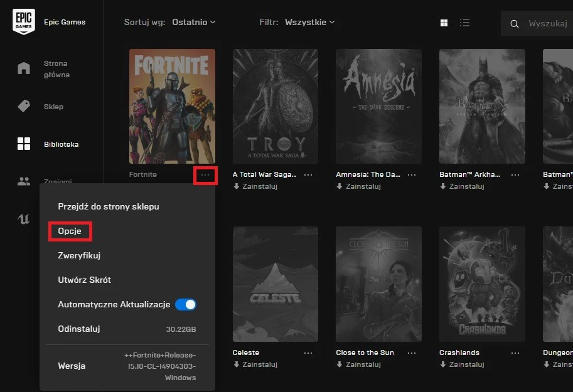This screenshot has height=392, width=573.
Task: Expand the Sortuj wg Ostatnio dropdown
Action: tap(194, 22)
